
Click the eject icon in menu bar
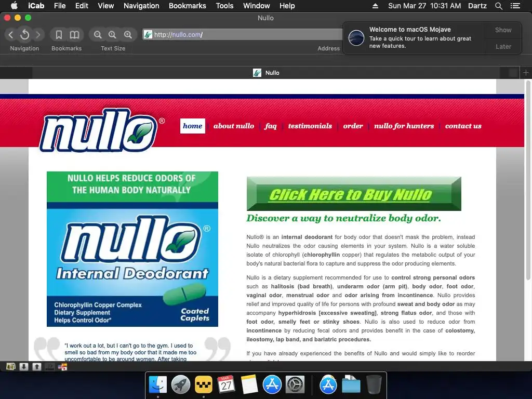tap(375, 6)
